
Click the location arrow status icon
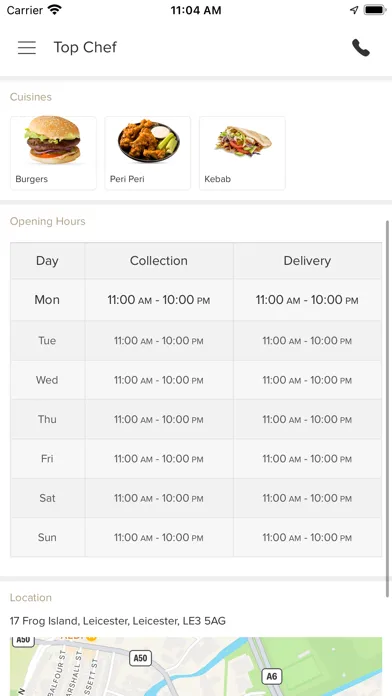tap(354, 10)
